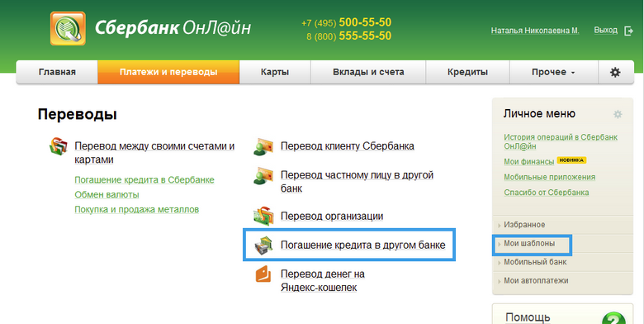Viewport: 644px width, 324px height.
Task: Open the Вклады и счета tab
Action: pos(368,73)
